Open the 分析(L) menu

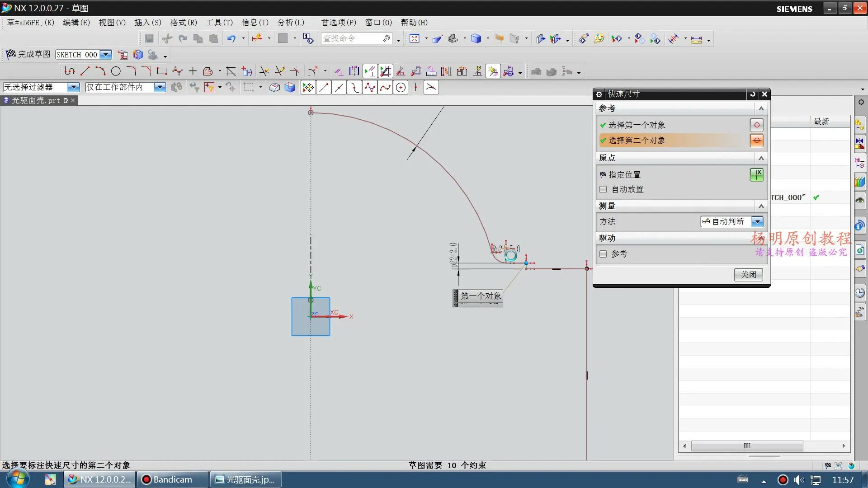pos(291,23)
